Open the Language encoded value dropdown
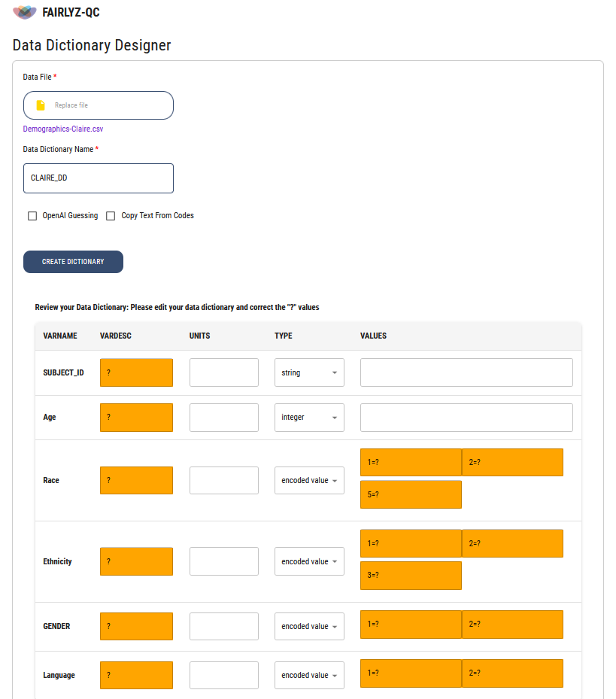Viewport: 616px width, 699px height. (309, 676)
